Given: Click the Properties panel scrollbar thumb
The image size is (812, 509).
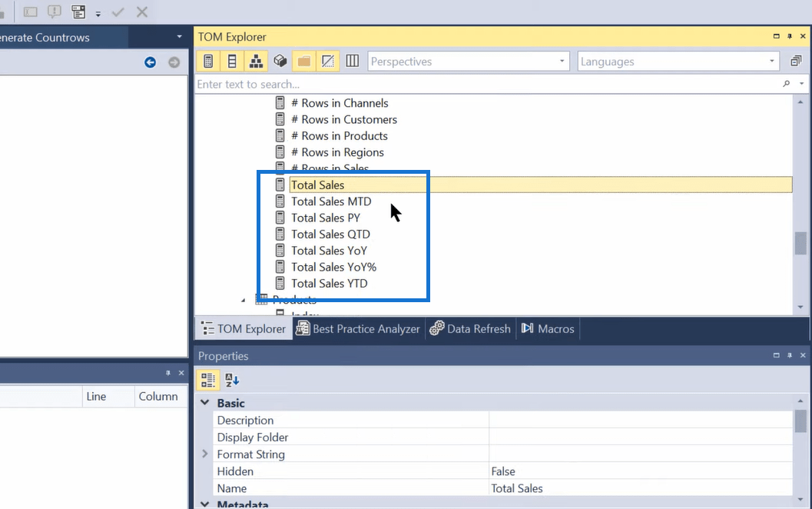Looking at the screenshot, I should pos(800,421).
